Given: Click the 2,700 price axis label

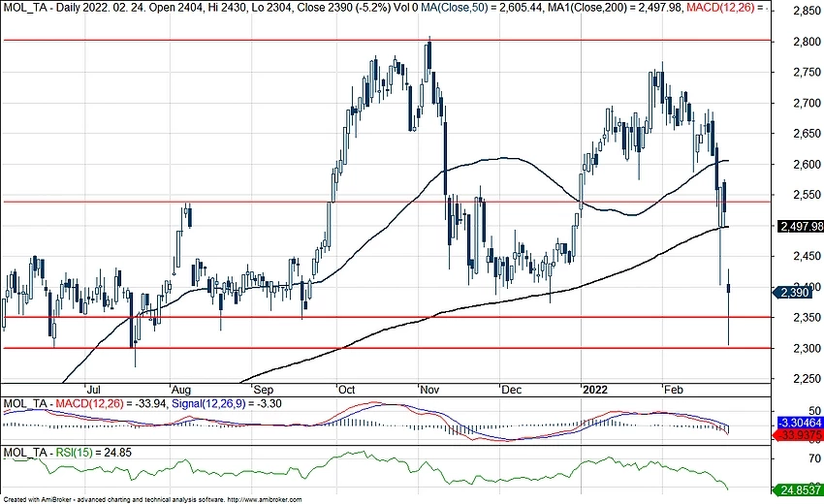Looking at the screenshot, I should click(807, 103).
